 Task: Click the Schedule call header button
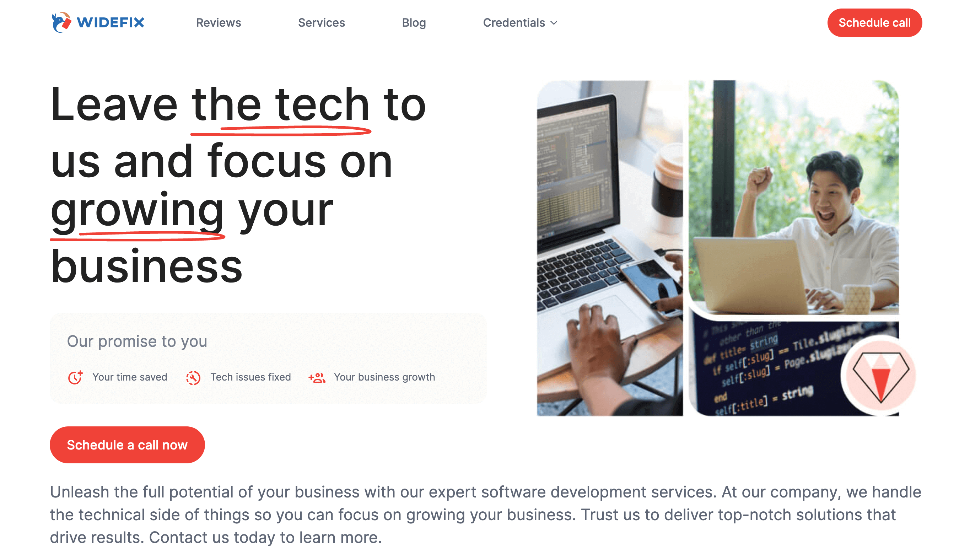tap(875, 23)
